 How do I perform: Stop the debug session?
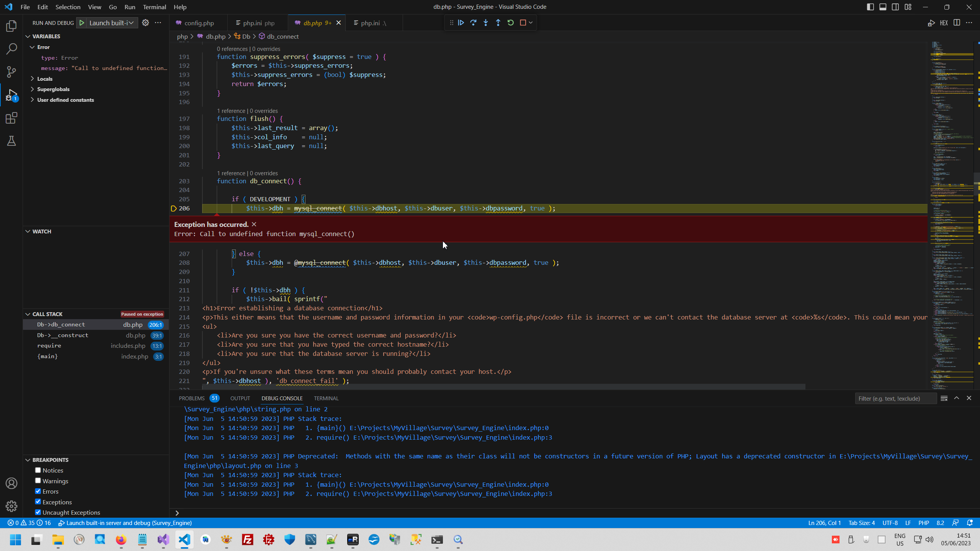(x=523, y=23)
